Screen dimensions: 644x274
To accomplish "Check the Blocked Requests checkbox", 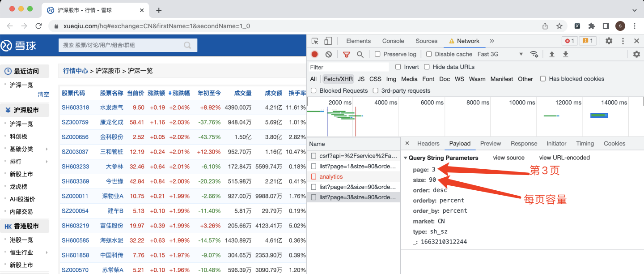I will click(x=313, y=90).
